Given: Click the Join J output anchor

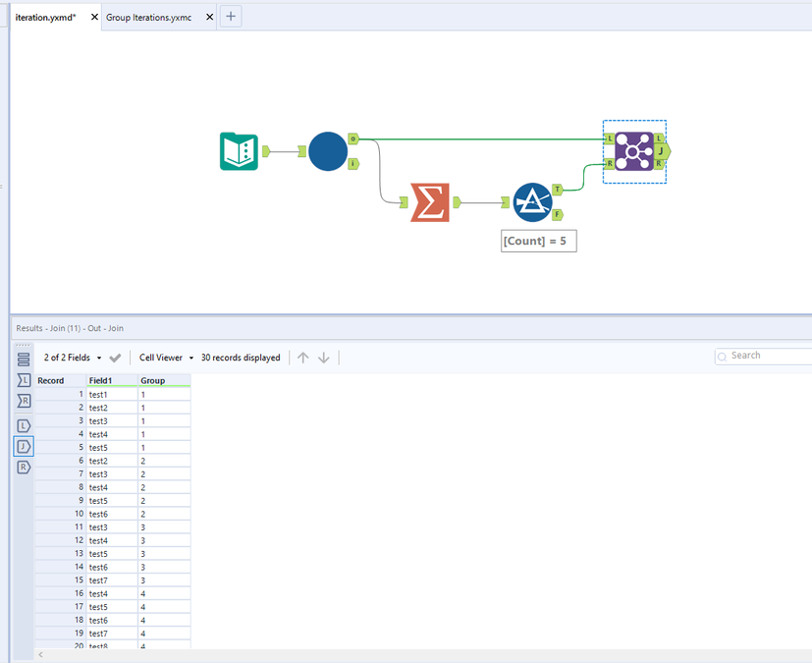Looking at the screenshot, I should pos(662,151).
